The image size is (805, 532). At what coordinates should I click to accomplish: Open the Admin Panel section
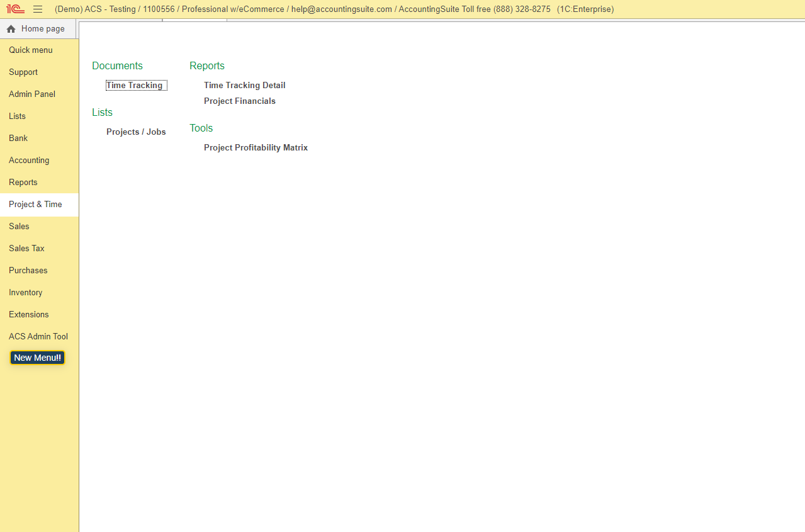pyautogui.click(x=39, y=94)
